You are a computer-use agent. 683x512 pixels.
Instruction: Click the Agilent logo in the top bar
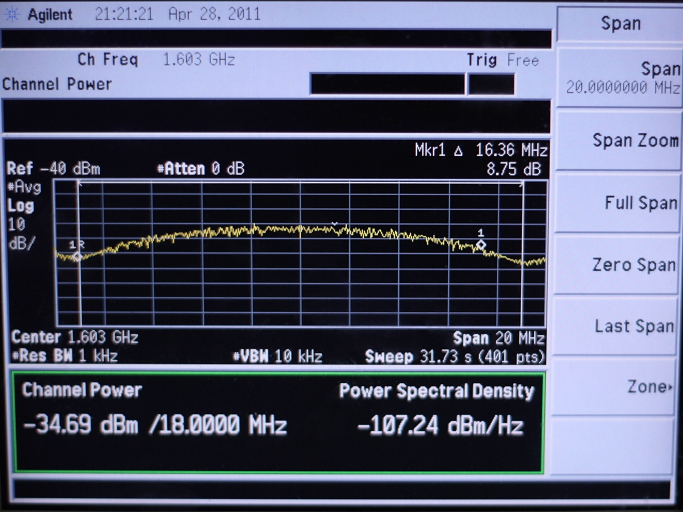(40, 15)
